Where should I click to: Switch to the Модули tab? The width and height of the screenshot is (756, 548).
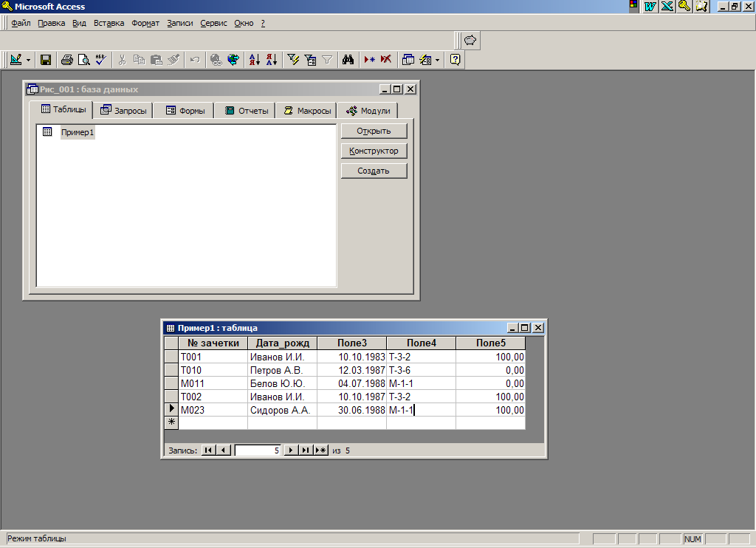368,111
